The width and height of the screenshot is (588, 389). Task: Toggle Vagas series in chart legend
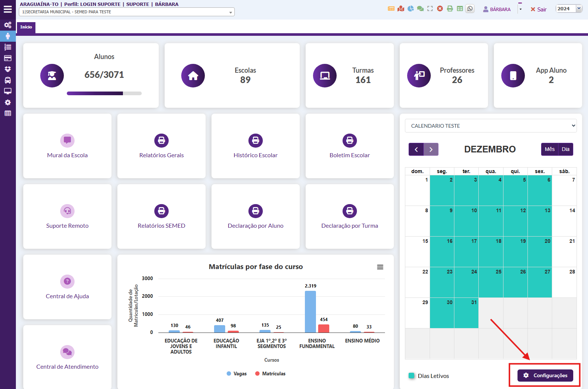click(x=237, y=374)
